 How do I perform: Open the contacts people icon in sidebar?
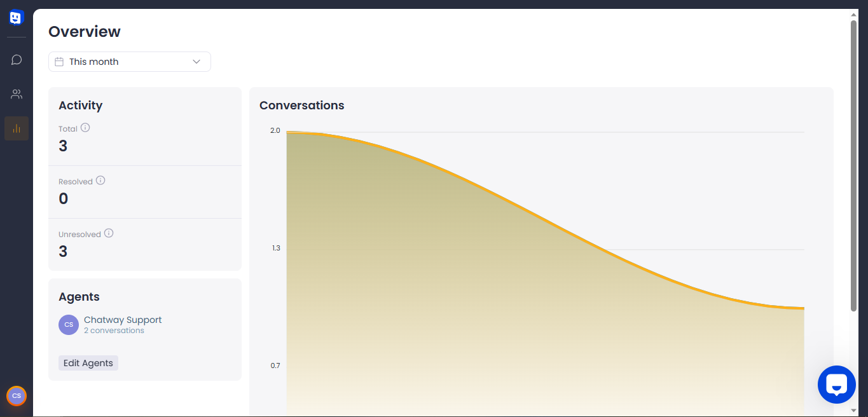(17, 94)
